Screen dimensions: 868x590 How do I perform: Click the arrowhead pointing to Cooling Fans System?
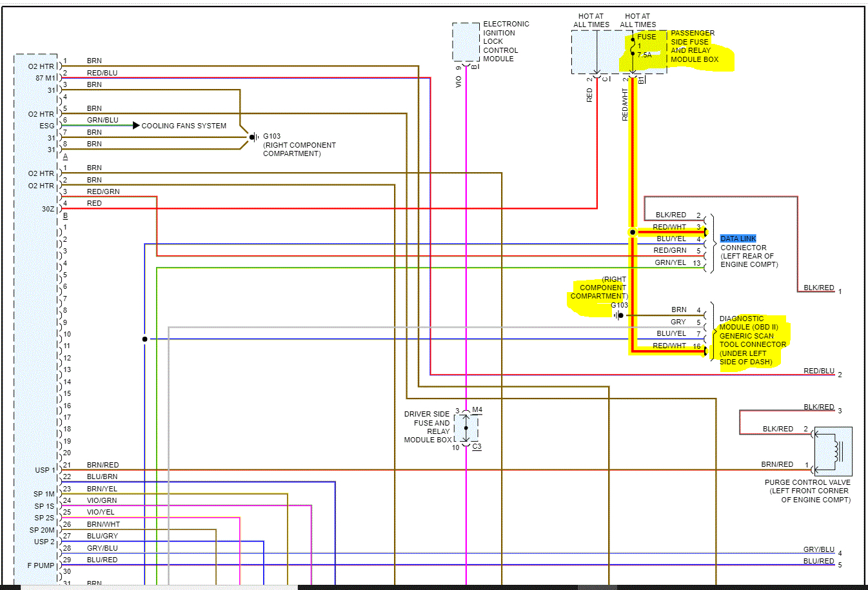coord(136,125)
